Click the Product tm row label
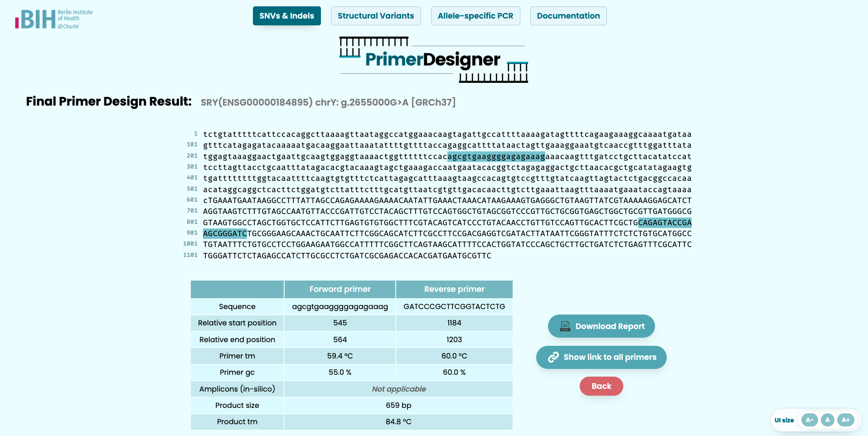Viewport: 868px width, 436px height. coord(237,421)
